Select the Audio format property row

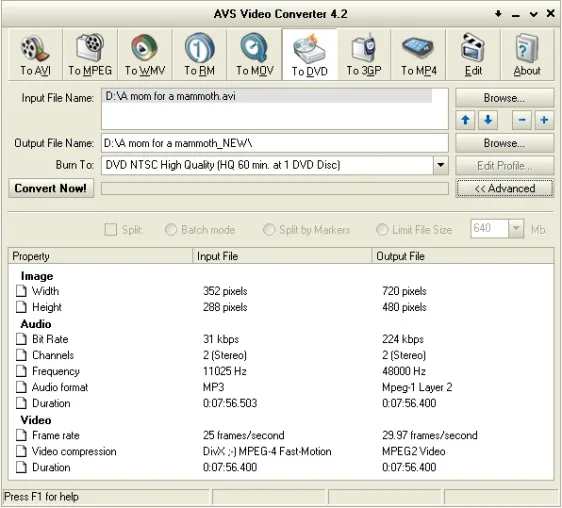281,387
